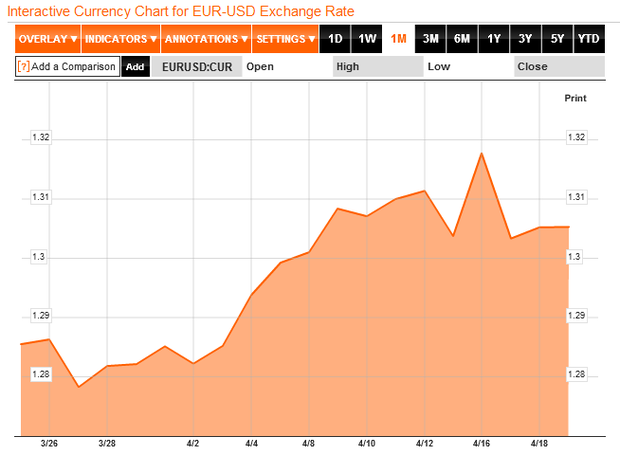Screen dimensions: 620x455
Task: Click the 4/16 peak on chart
Action: 481,153
